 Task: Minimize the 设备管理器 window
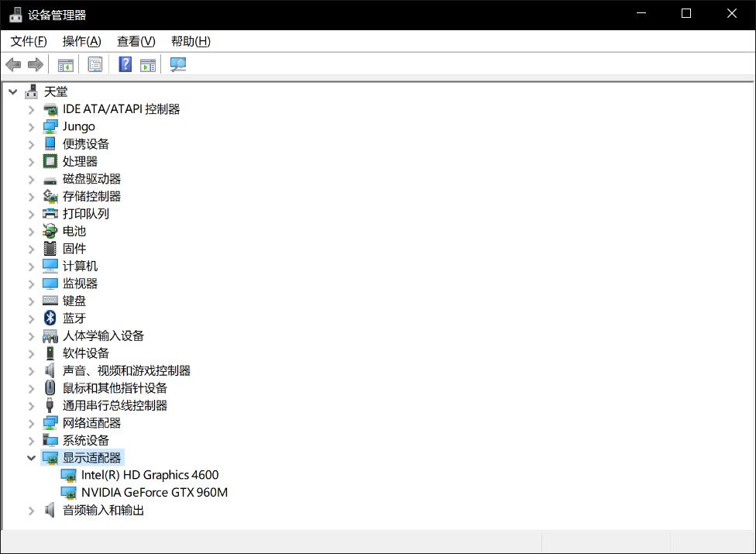pos(641,13)
